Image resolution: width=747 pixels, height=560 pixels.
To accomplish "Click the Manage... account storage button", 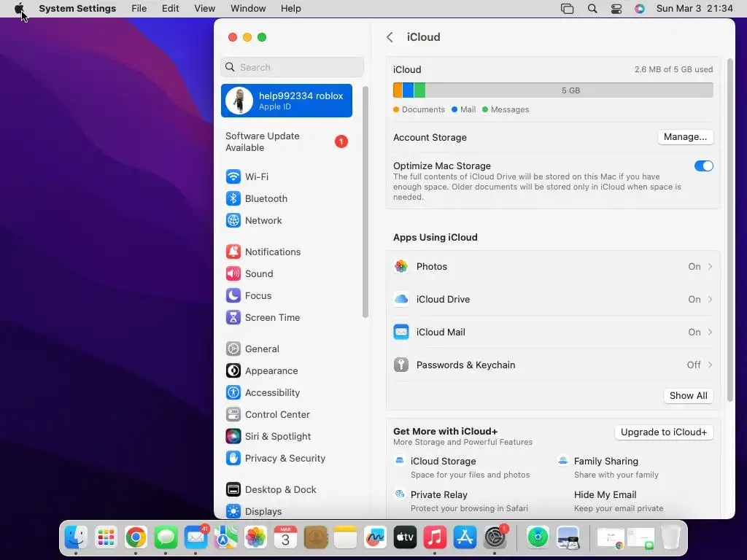I will pos(685,137).
